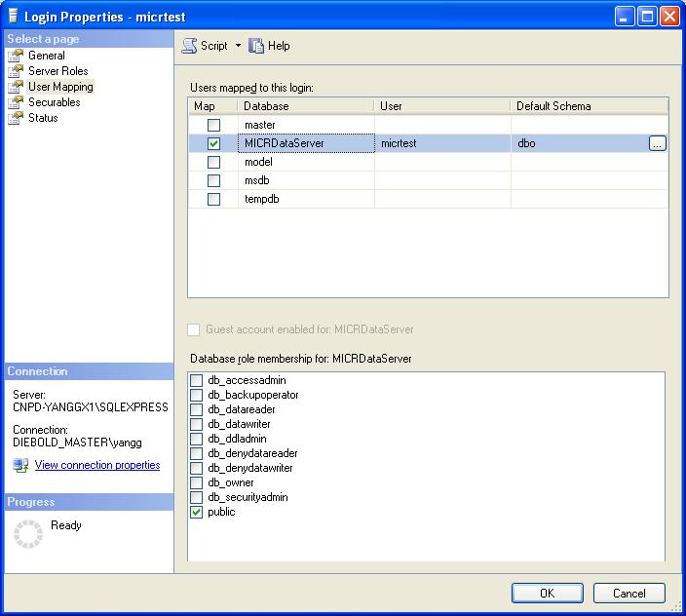Select the Server Roles page icon

(x=16, y=71)
